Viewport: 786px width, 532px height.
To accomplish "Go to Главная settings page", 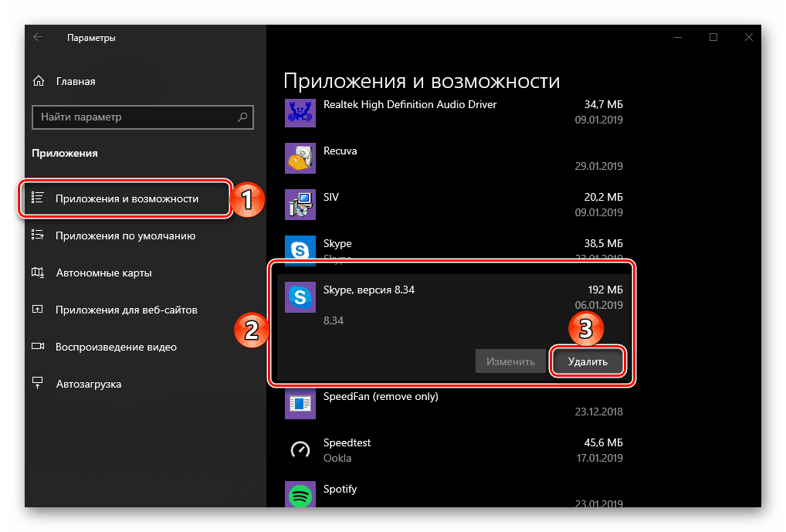I will [x=75, y=81].
